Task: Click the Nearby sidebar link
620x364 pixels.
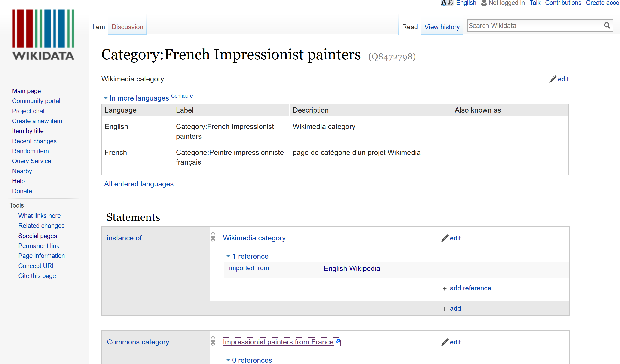Action: point(22,171)
